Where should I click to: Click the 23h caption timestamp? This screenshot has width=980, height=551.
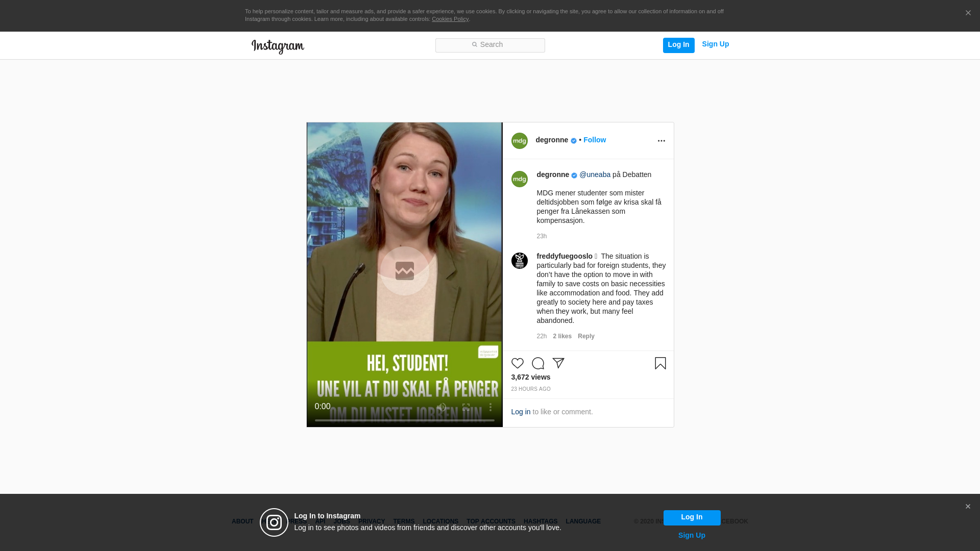coord(542,236)
